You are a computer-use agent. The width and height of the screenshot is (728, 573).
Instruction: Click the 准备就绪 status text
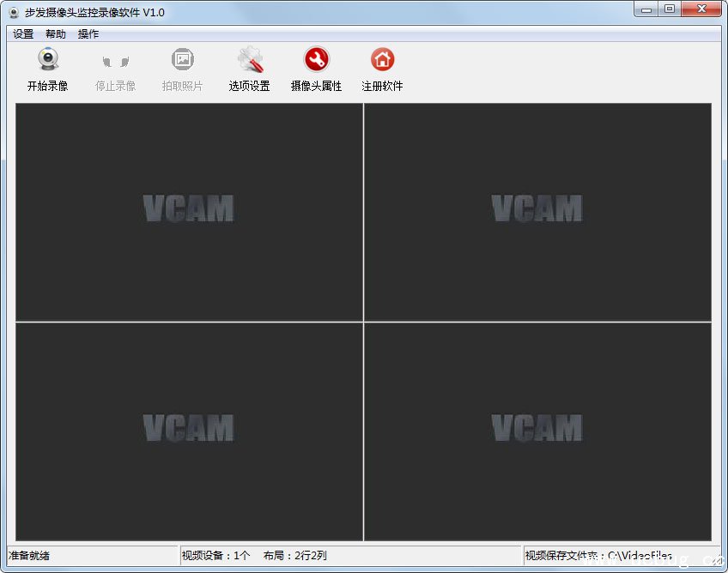pos(29,555)
